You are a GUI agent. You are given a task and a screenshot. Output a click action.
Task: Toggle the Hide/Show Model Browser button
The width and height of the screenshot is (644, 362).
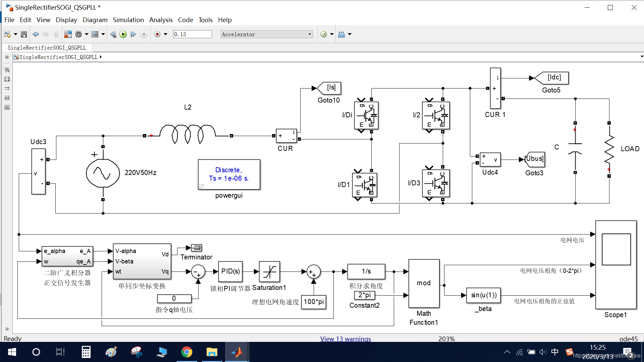click(7, 329)
